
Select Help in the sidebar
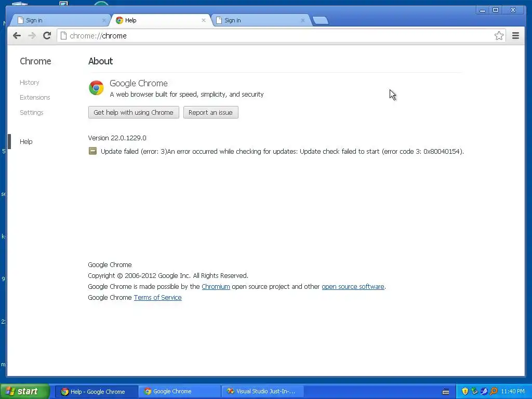pos(26,141)
